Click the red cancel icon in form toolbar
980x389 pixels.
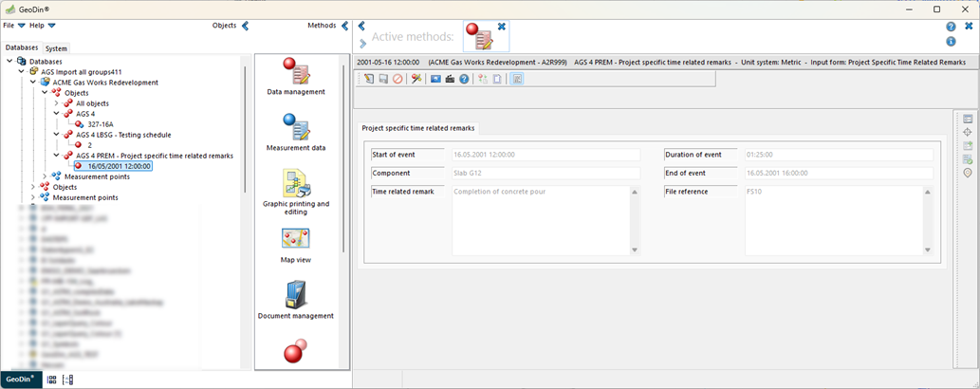pos(398,79)
